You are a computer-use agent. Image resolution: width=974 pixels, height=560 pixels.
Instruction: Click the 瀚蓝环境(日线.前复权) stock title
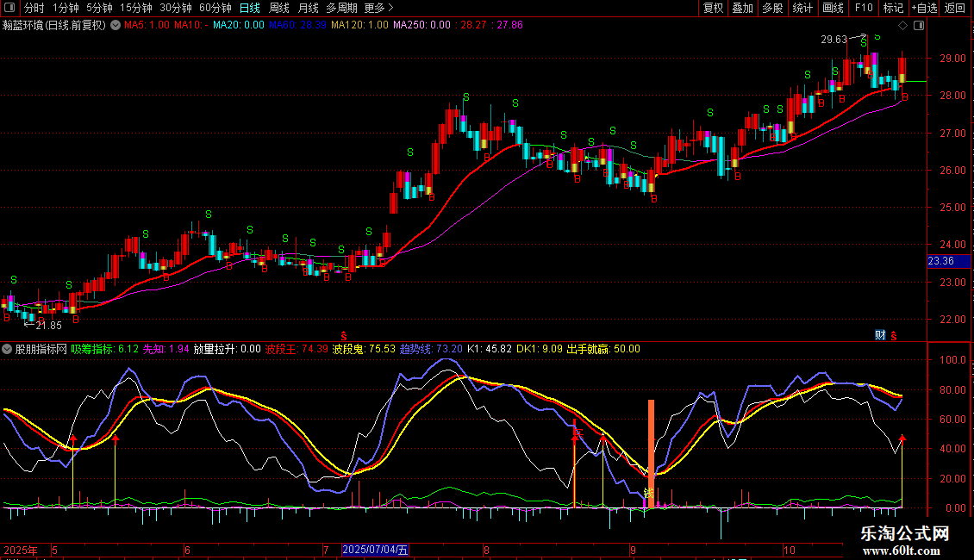click(x=54, y=26)
